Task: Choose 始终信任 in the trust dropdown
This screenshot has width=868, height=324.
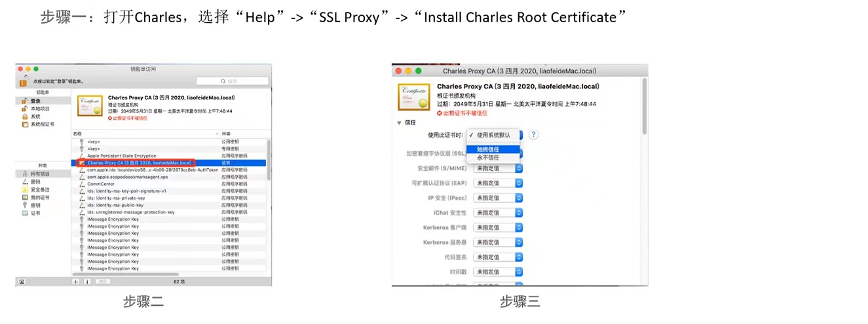Action: [493, 149]
